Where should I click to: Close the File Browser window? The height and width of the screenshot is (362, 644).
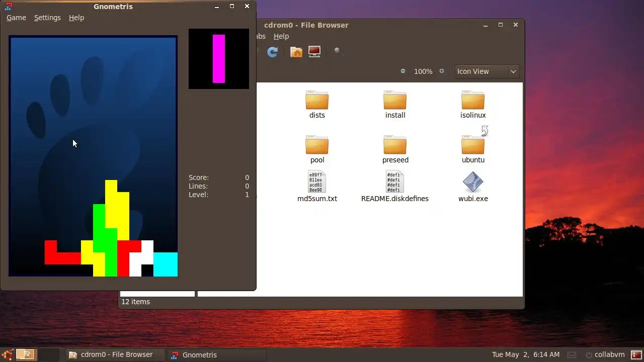516,25
